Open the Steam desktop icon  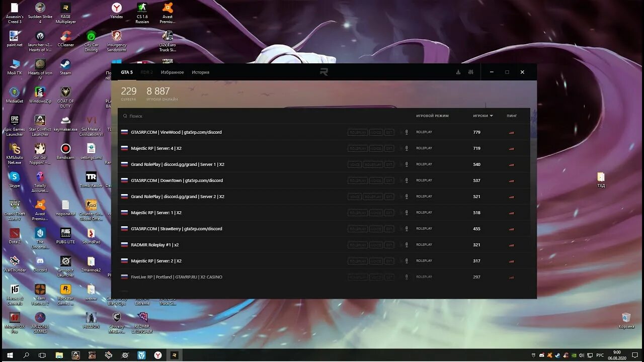coord(65,66)
